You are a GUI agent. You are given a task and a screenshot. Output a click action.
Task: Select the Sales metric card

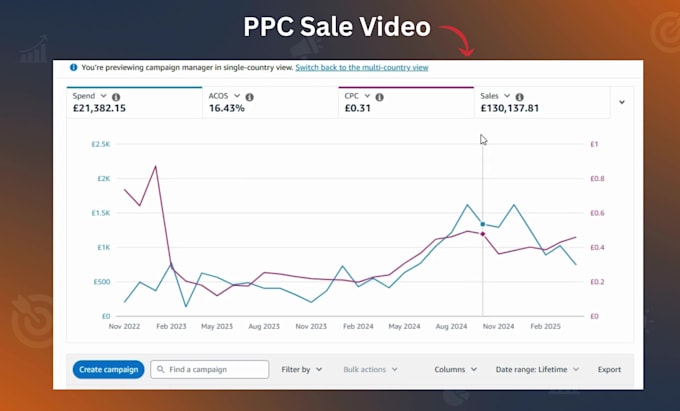(542, 102)
